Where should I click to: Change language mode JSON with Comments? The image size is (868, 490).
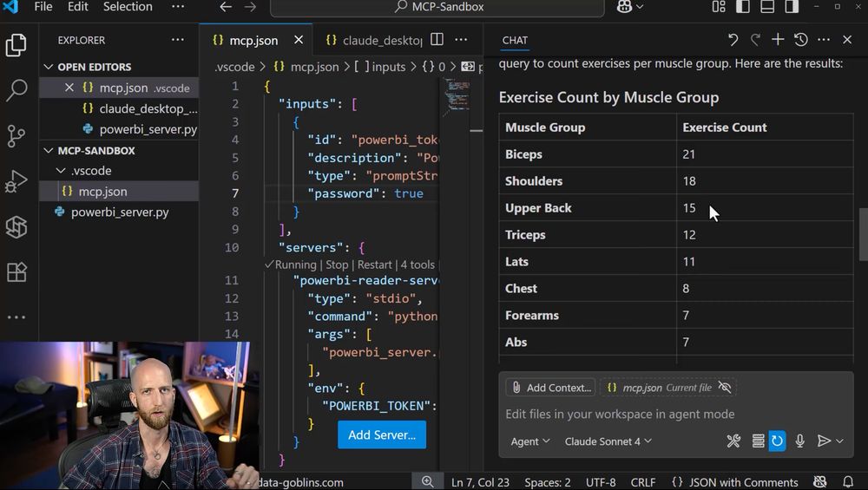[735, 482]
